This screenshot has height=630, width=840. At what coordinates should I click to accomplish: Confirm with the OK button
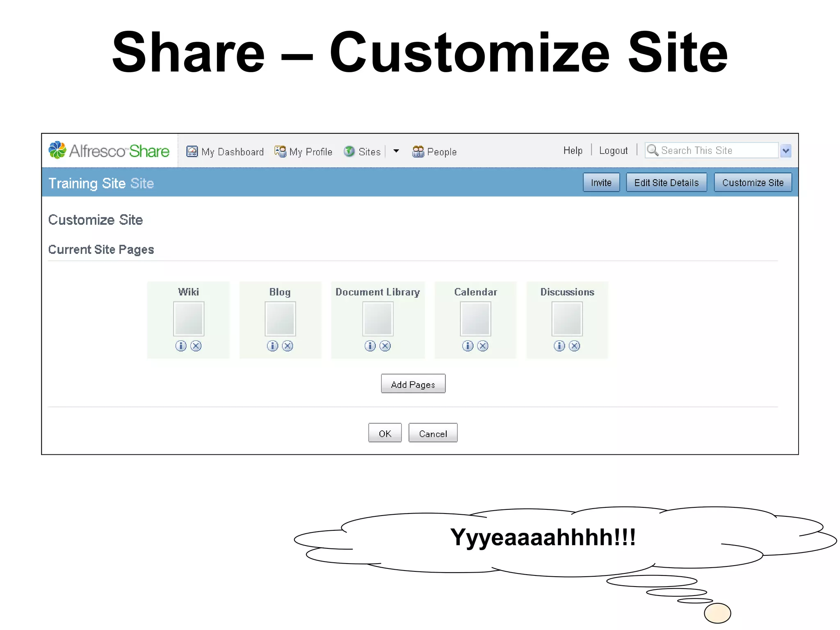[385, 433]
